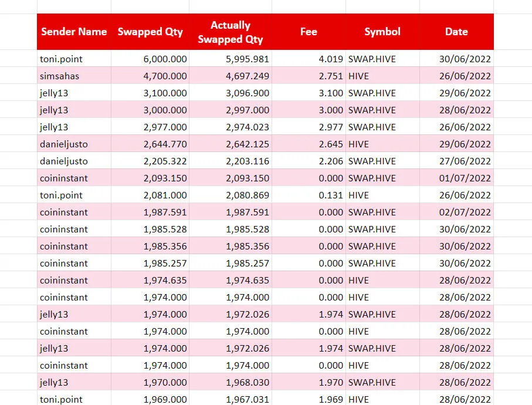Select the date cell 02/07/2022
Image resolution: width=532 pixels, height=405 pixels.
point(456,211)
